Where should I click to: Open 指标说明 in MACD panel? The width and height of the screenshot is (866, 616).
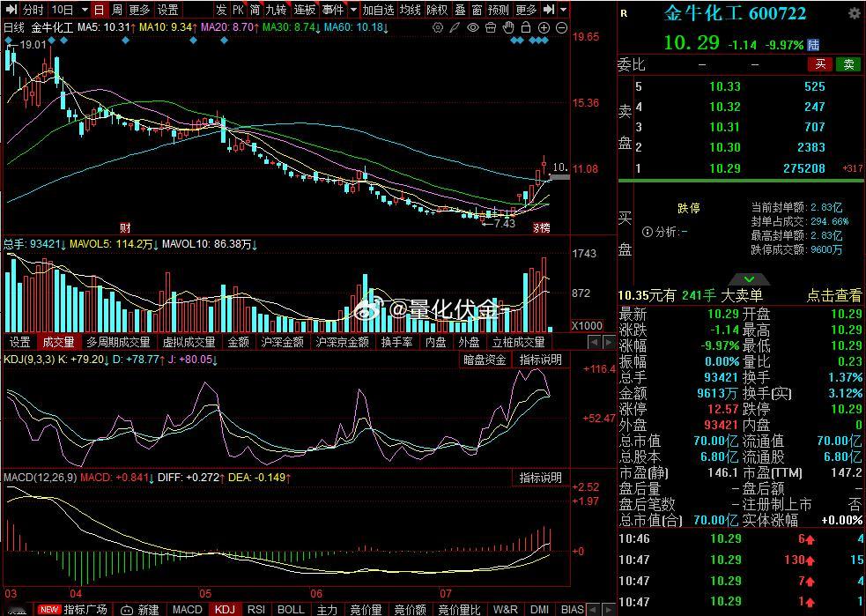(540, 478)
